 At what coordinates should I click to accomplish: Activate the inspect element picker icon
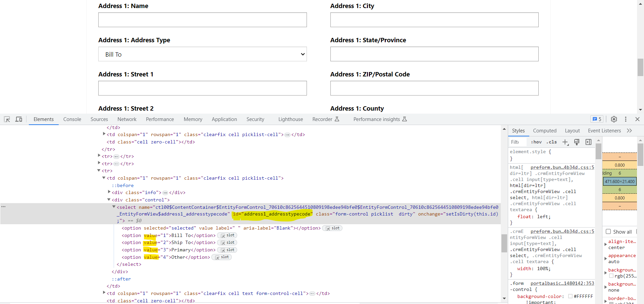[x=7, y=119]
